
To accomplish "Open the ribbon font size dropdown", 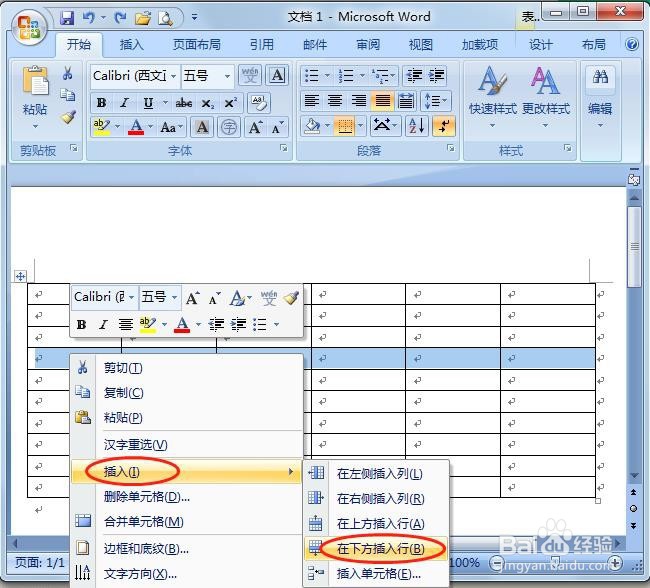I will click(x=227, y=76).
